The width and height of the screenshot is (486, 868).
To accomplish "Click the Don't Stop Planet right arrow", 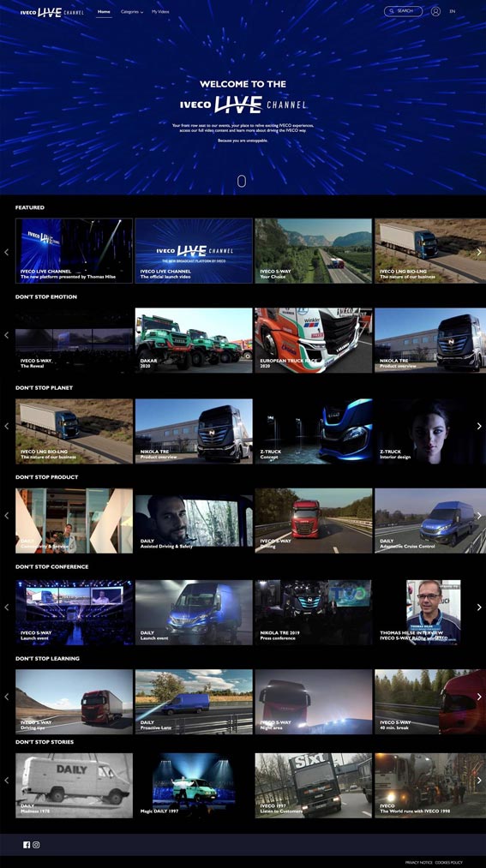I will 479,426.
